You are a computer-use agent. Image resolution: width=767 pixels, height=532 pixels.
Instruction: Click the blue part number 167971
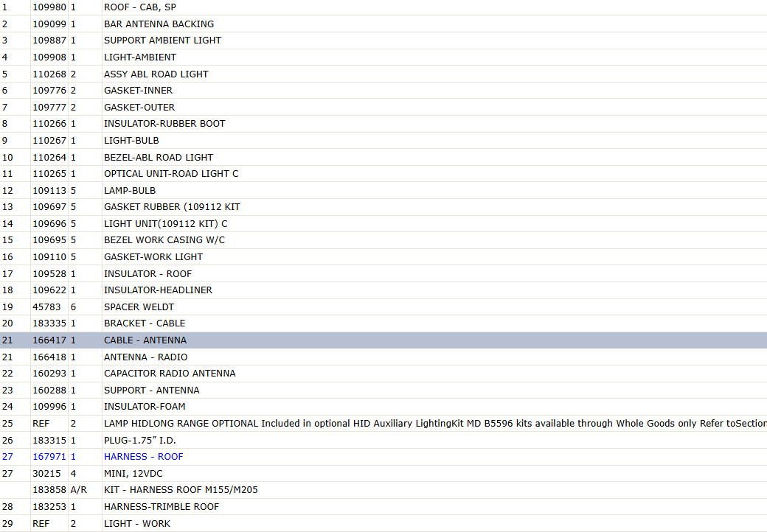click(49, 457)
